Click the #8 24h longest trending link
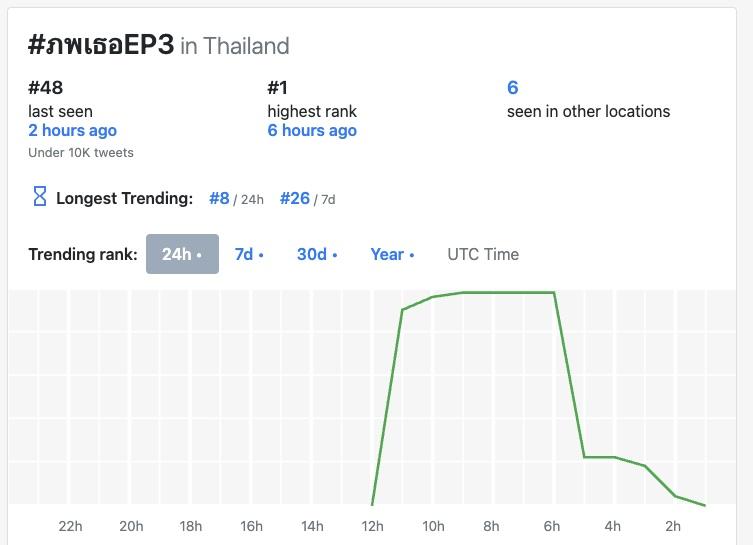The image size is (753, 545). [x=219, y=198]
